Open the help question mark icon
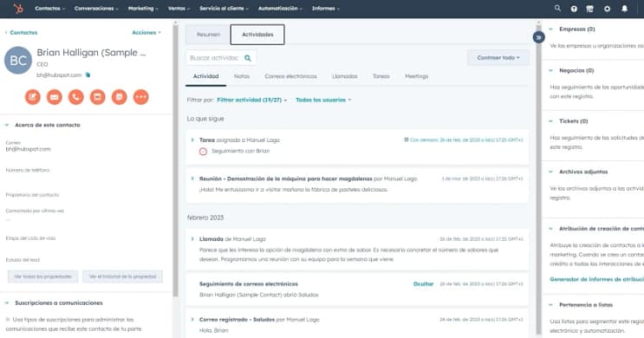 pyautogui.click(x=574, y=9)
